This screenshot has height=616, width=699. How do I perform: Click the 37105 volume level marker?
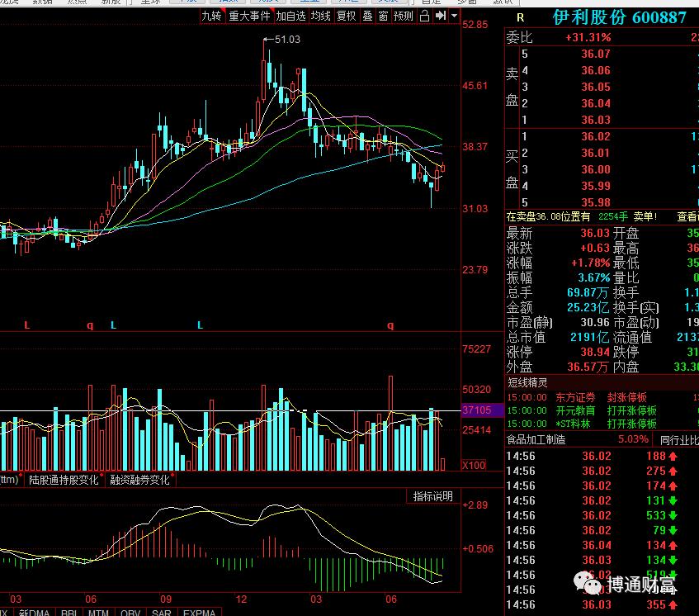pos(477,410)
